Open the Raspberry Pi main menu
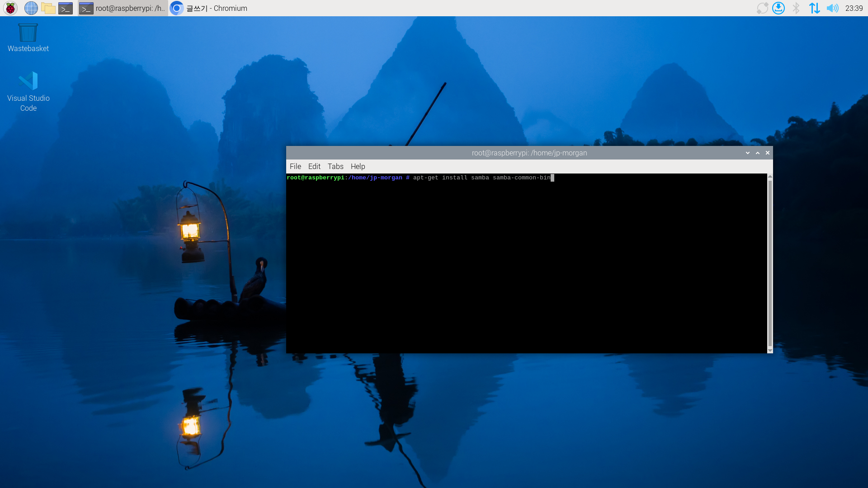 coord(10,8)
